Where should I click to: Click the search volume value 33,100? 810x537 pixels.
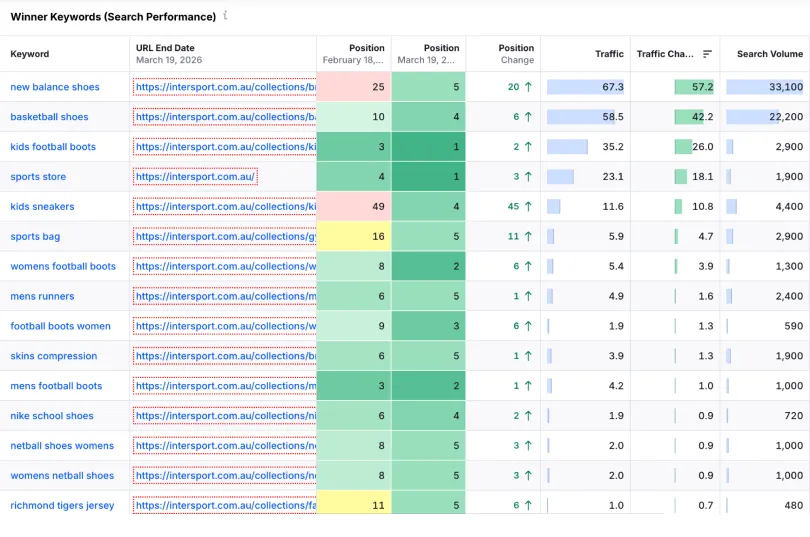pos(786,87)
